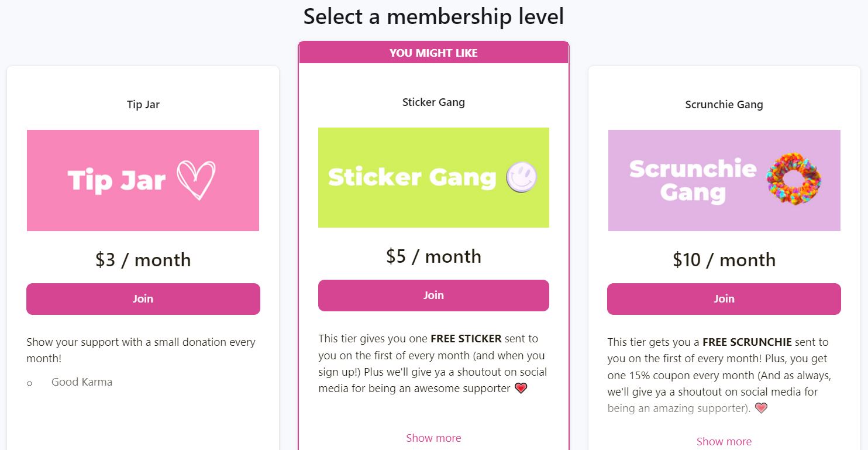Join the $10 Scrunchie Gang membership
The width and height of the screenshot is (868, 450).
[x=724, y=299]
